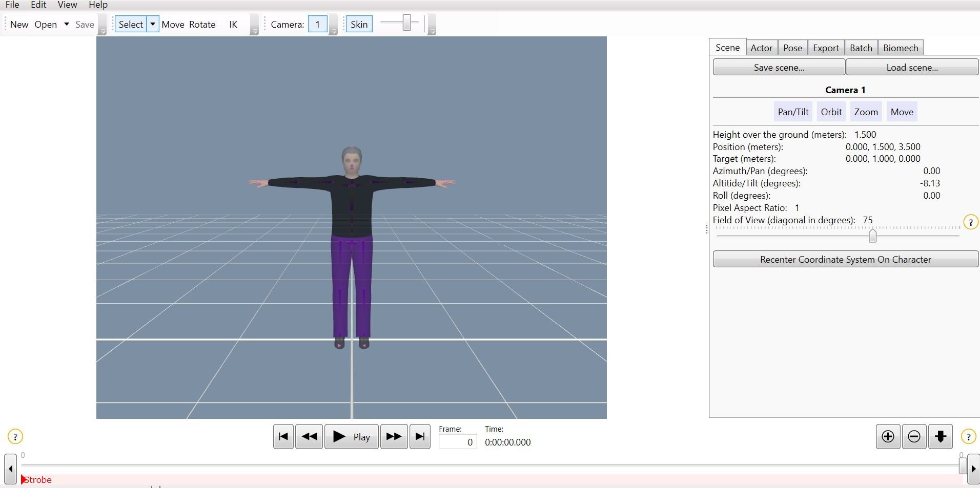Jump to the first frame
The height and width of the screenshot is (488, 980).
point(283,437)
